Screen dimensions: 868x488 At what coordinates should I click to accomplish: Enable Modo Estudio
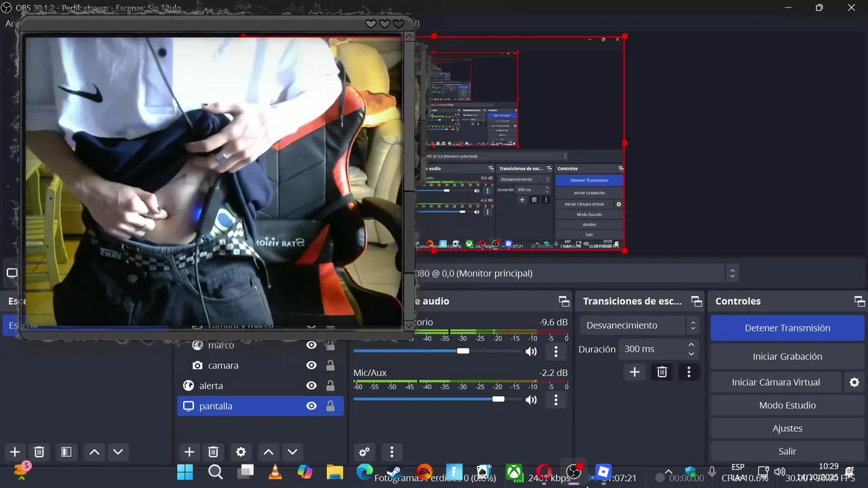(787, 405)
